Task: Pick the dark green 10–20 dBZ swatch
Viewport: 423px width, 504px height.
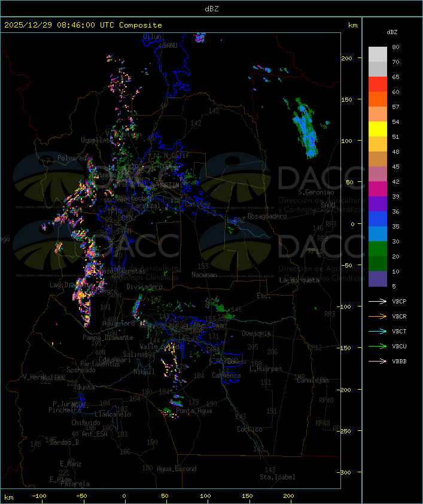Action: [x=378, y=263]
